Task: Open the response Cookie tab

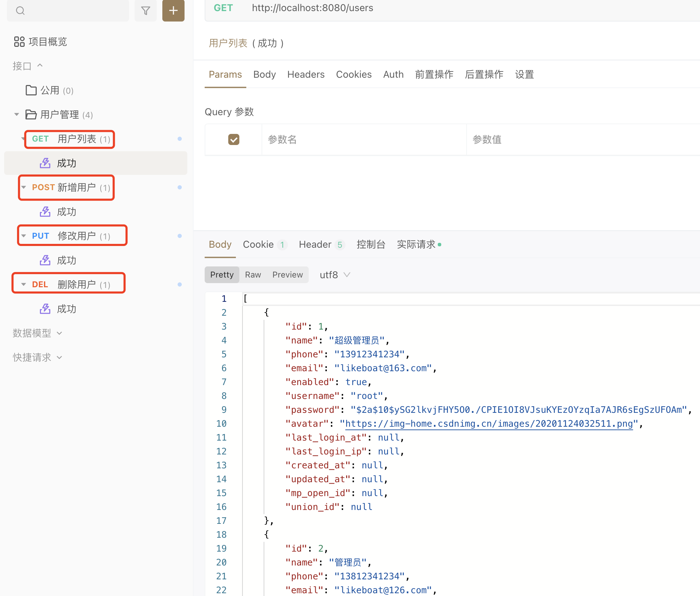Action: [x=265, y=245]
